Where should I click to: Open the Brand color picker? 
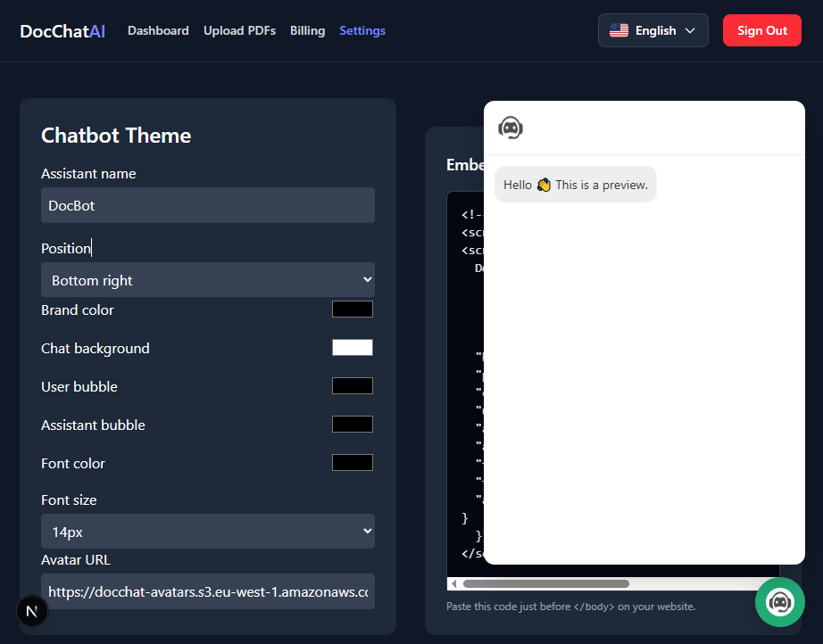click(352, 309)
